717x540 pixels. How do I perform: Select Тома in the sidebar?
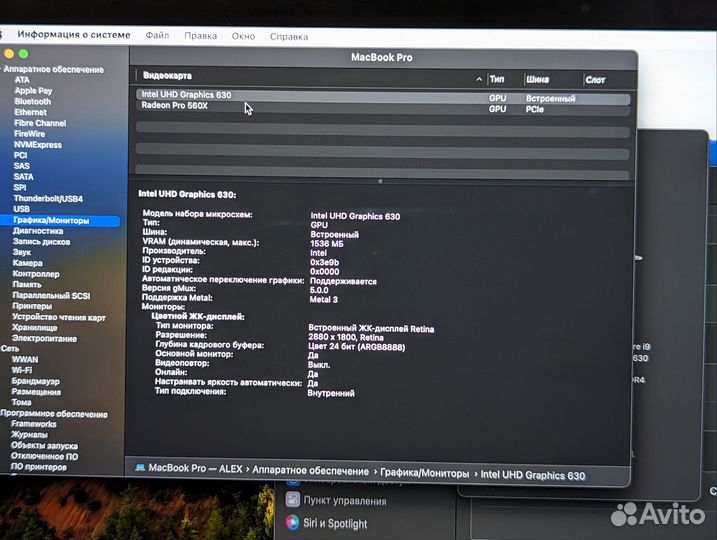tap(21, 402)
